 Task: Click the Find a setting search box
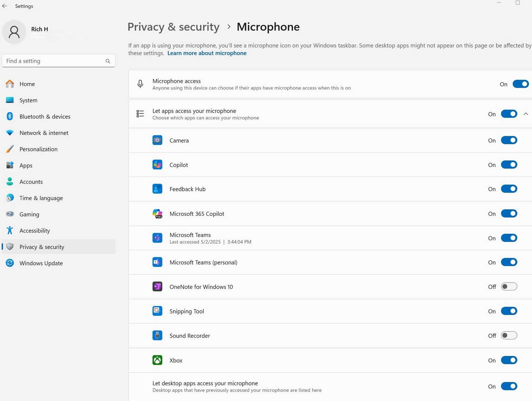tap(55, 61)
